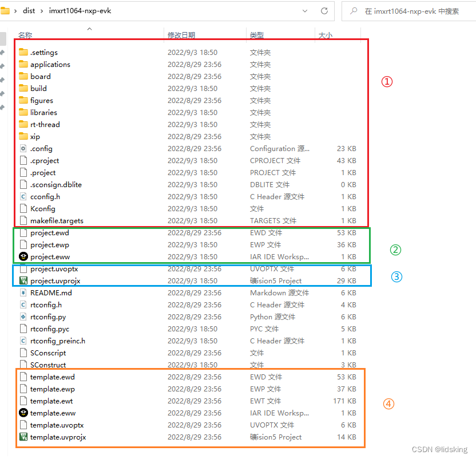Expand the address bar dropdown arrow
Image resolution: width=476 pixels, height=459 pixels.
tap(305, 10)
